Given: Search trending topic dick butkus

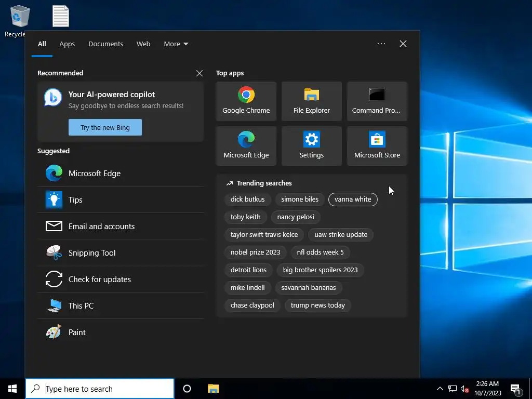Looking at the screenshot, I should [248, 199].
